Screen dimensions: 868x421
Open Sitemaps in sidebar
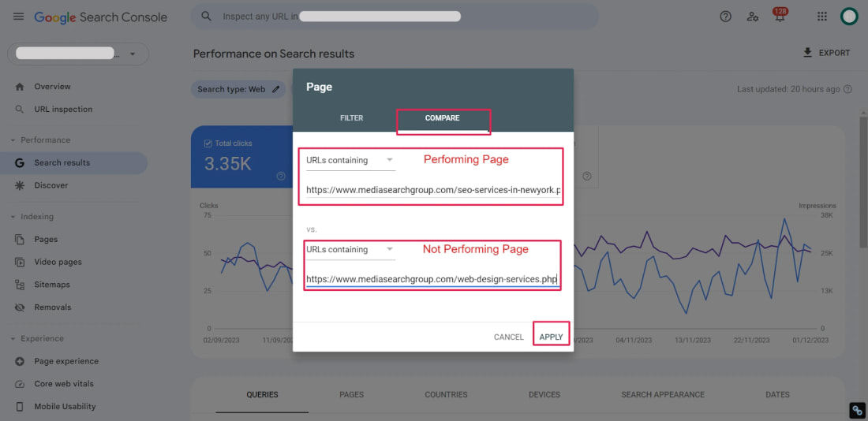click(52, 285)
